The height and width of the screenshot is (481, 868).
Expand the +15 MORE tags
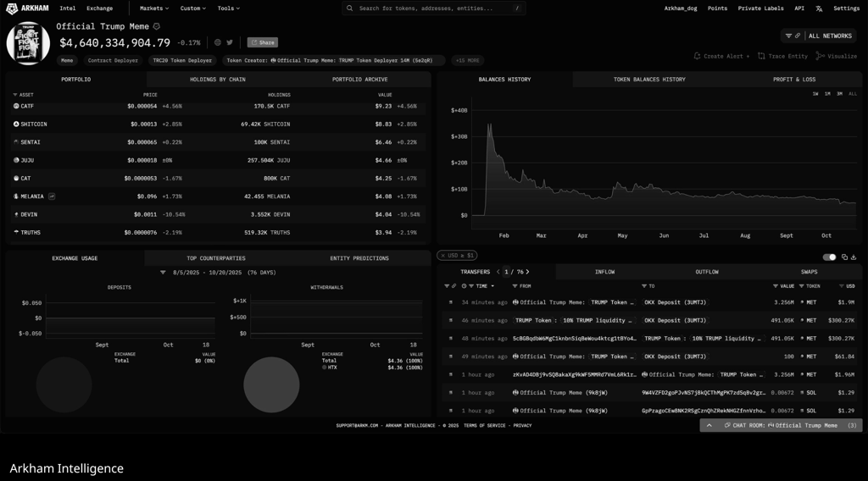[x=468, y=60]
